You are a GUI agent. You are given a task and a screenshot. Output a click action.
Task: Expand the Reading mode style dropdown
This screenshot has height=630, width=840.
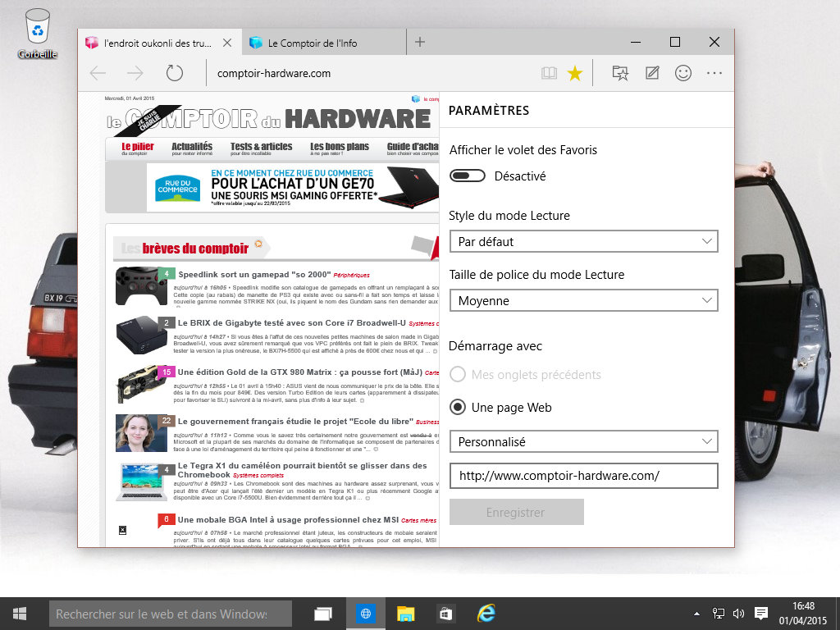point(583,241)
